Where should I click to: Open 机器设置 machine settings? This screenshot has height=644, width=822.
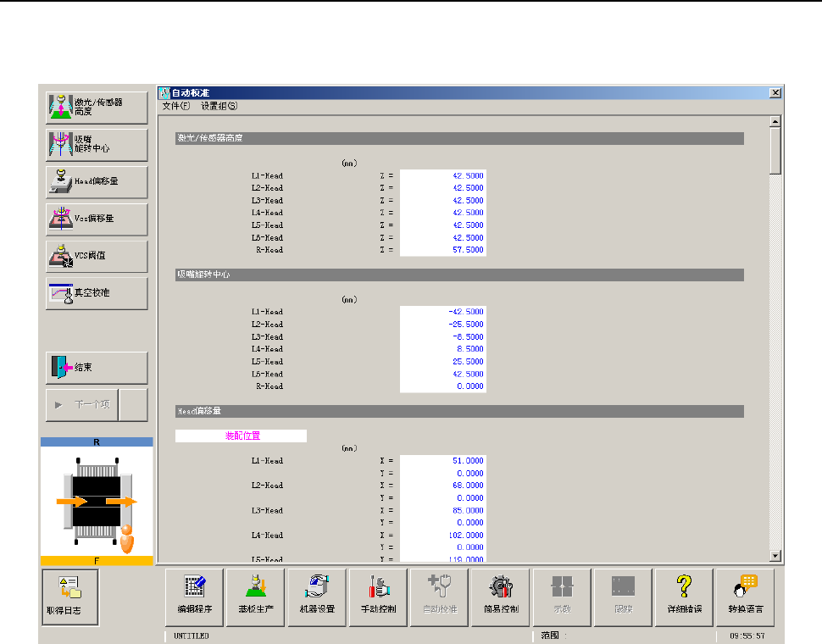(x=317, y=597)
